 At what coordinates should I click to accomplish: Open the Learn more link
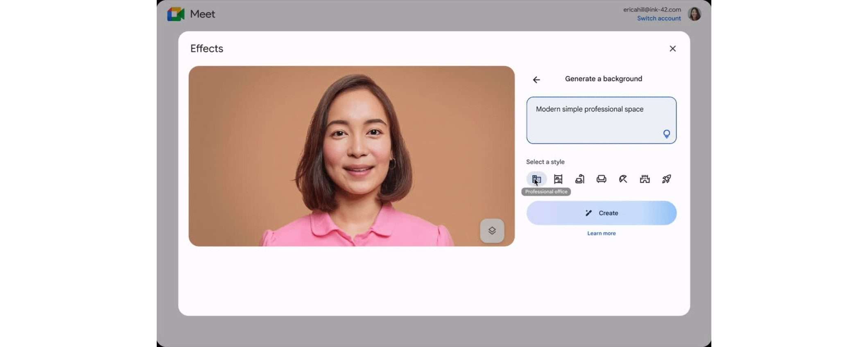pyautogui.click(x=601, y=233)
